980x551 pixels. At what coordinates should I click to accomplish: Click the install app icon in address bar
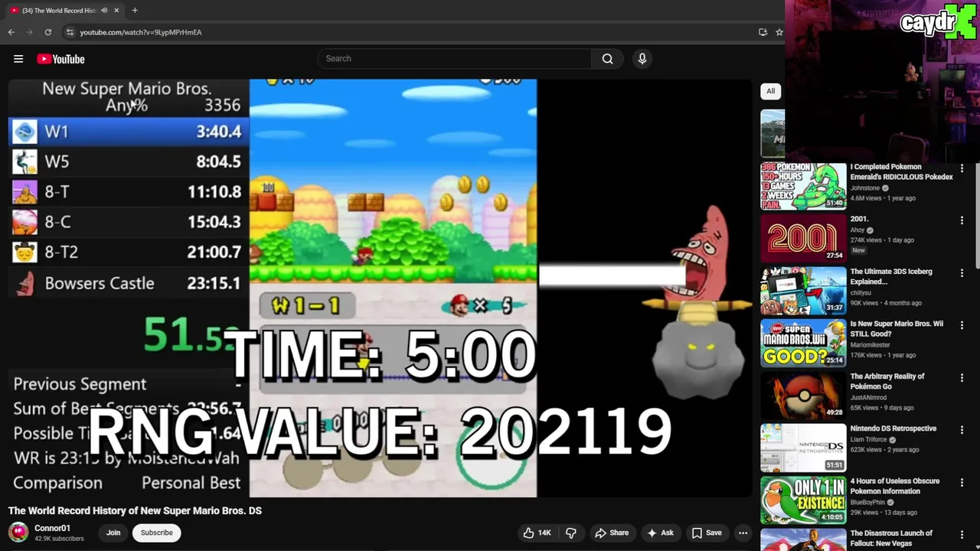pos(763,32)
